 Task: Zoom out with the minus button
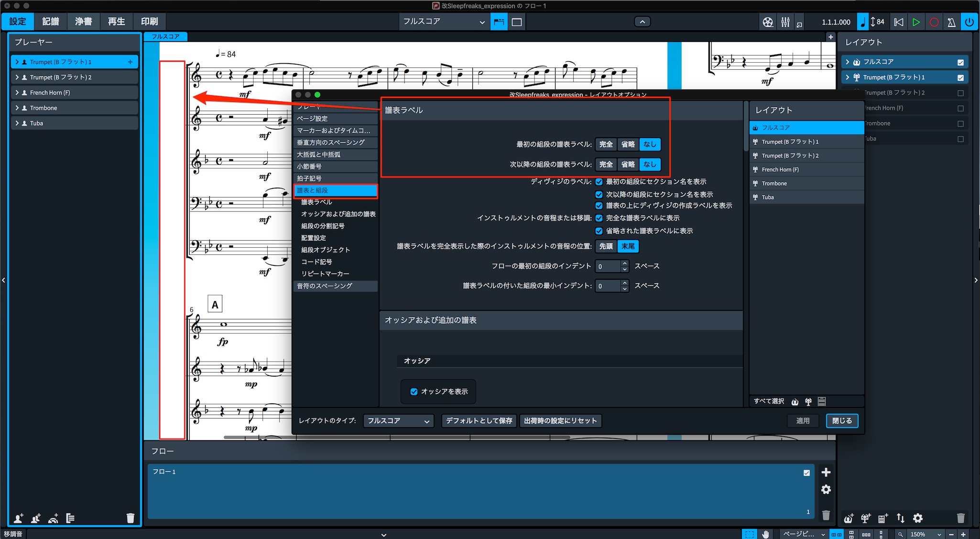pos(951,534)
